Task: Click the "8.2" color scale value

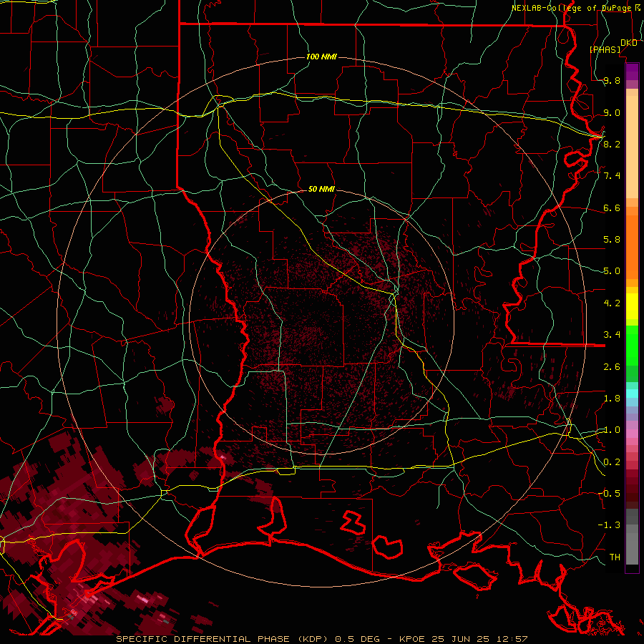Action: coord(612,144)
